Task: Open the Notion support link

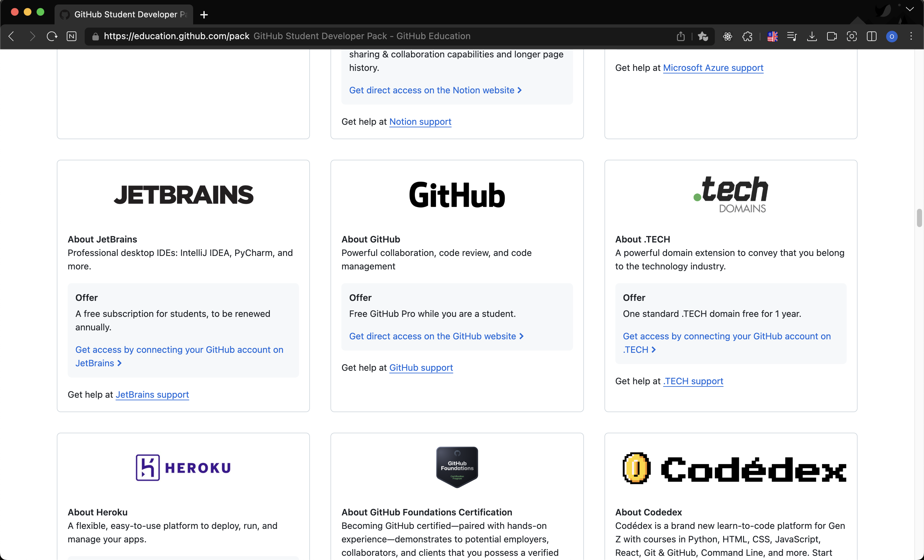Action: [x=420, y=122]
